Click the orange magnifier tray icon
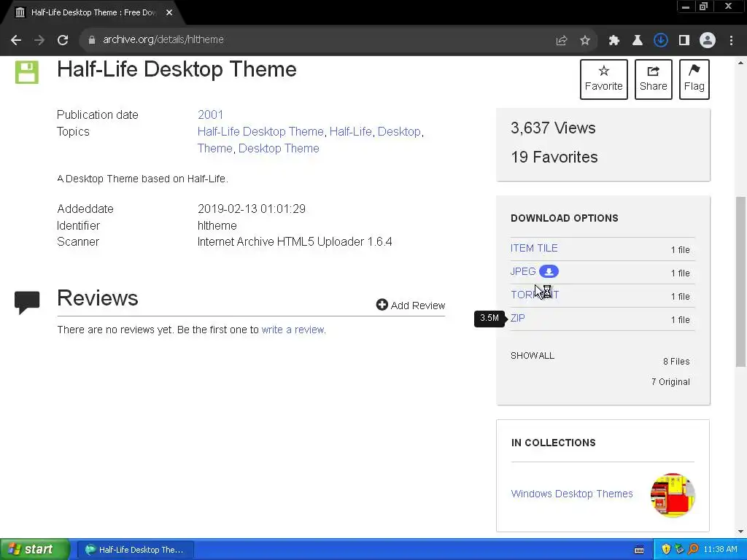Viewport: 747px width, 560px height. pyautogui.click(x=693, y=550)
